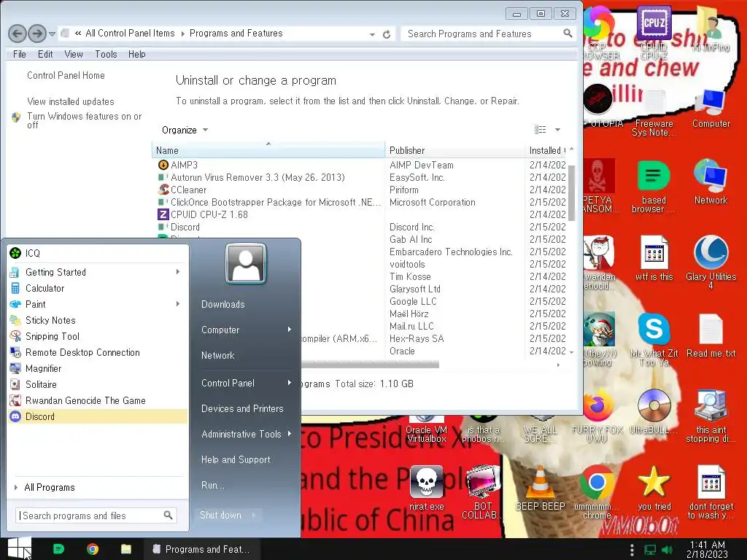Refresh the Programs and Features list
Viewport: 747px width, 560px height.
(387, 34)
